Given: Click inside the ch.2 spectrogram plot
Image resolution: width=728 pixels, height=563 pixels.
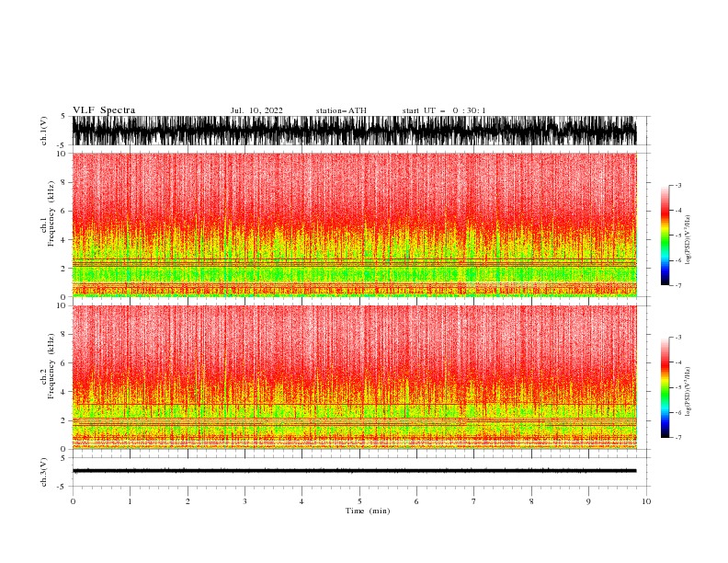Looking at the screenshot, I should pyautogui.click(x=354, y=377).
